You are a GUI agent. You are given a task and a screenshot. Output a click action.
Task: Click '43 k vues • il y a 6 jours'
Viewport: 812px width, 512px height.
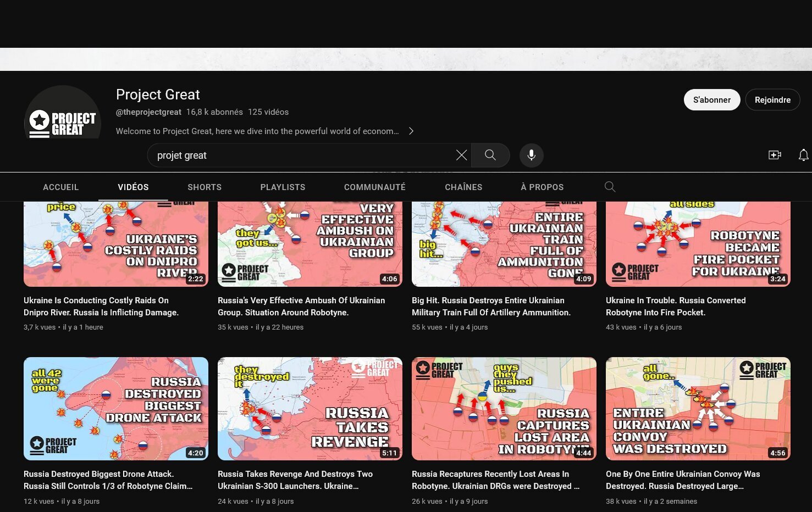644,327
